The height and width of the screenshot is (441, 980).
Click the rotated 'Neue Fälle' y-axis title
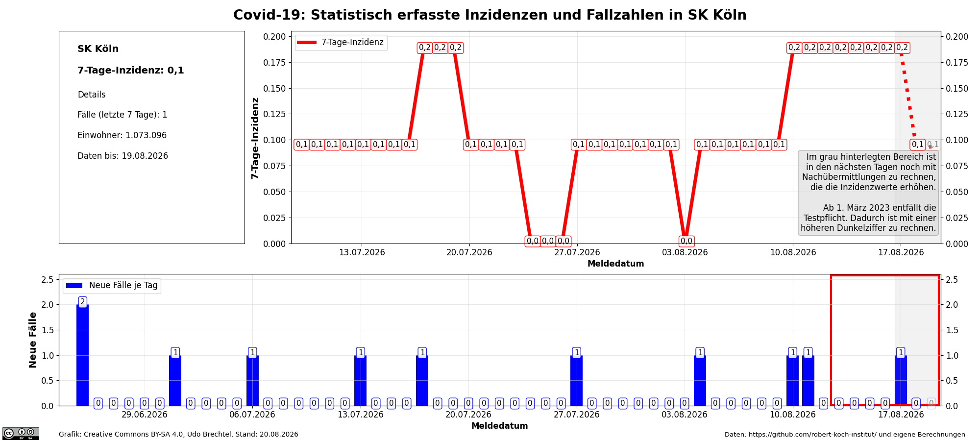(x=33, y=340)
